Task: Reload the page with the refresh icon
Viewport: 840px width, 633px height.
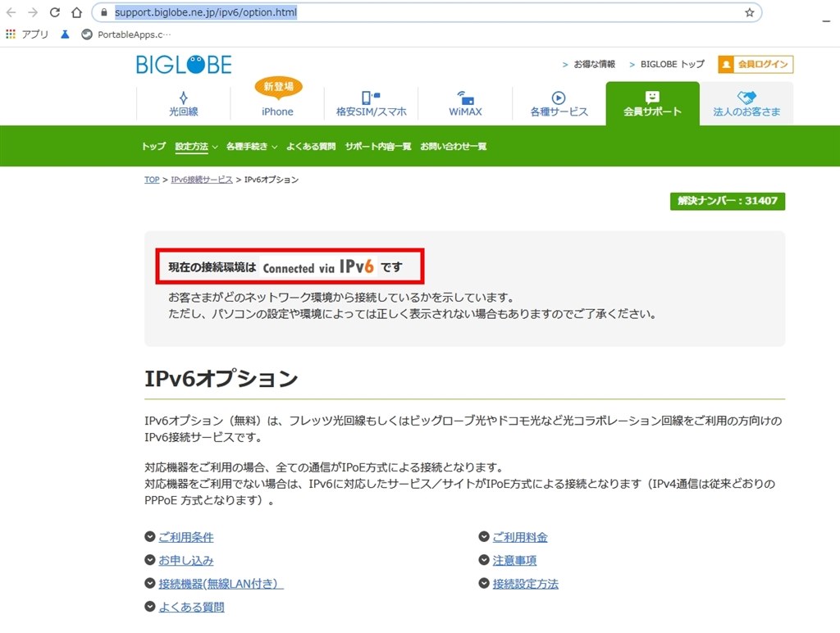Action: pyautogui.click(x=54, y=12)
